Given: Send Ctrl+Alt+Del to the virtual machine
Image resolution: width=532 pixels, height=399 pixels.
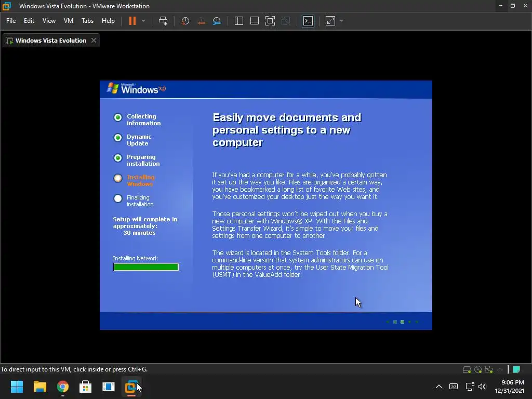Looking at the screenshot, I should click(x=163, y=21).
